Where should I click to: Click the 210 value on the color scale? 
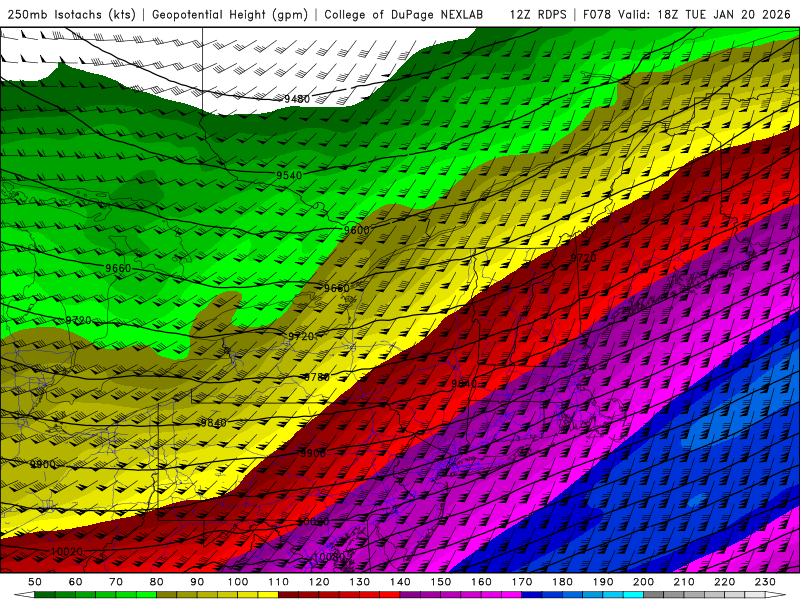coord(684,582)
